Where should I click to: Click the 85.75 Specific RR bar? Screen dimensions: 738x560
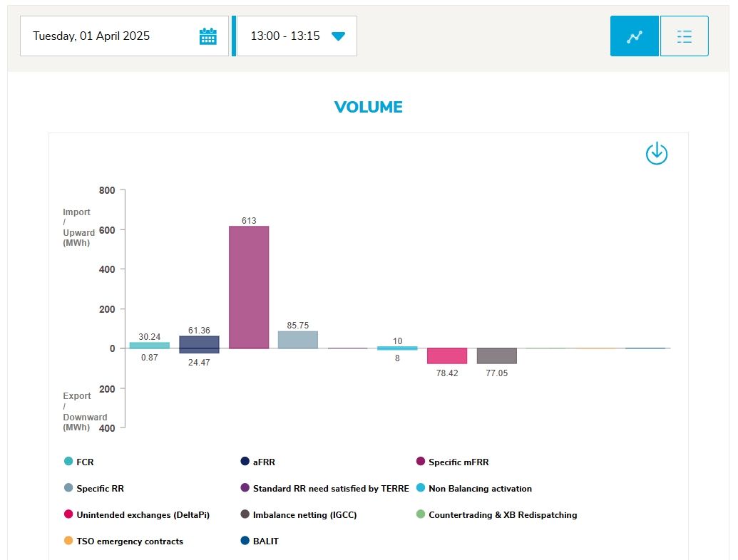pyautogui.click(x=298, y=340)
